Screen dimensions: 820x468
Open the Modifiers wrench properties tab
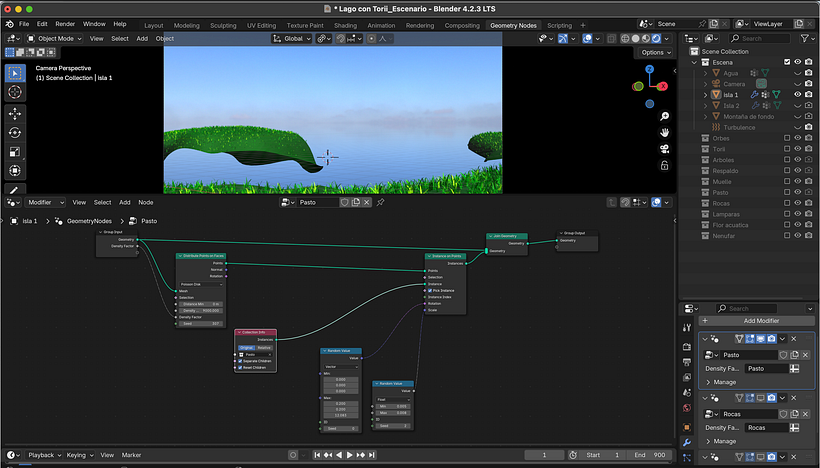687,442
